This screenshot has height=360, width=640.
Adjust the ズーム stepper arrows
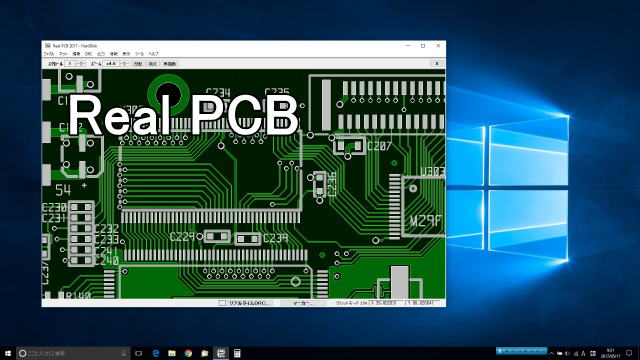click(x=124, y=64)
